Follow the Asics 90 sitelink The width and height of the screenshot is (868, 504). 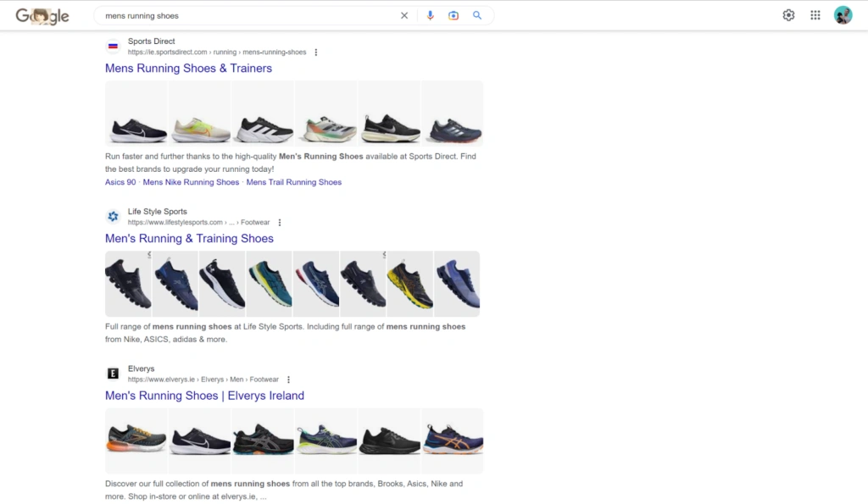(120, 182)
